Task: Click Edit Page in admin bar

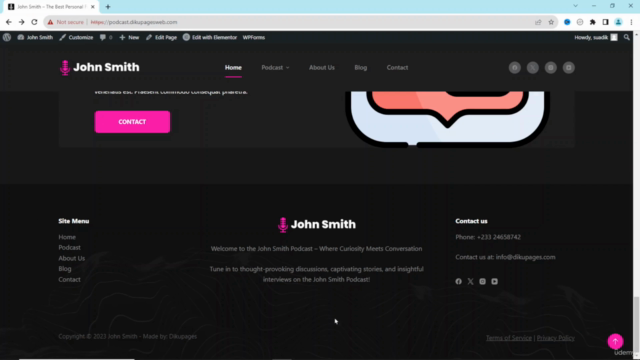Action: point(161,37)
